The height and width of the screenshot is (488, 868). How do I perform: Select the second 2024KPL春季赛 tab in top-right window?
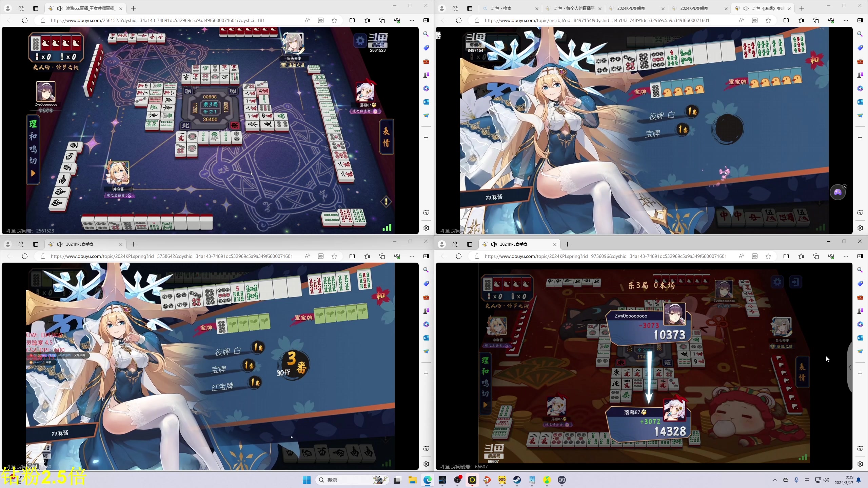tap(700, 8)
